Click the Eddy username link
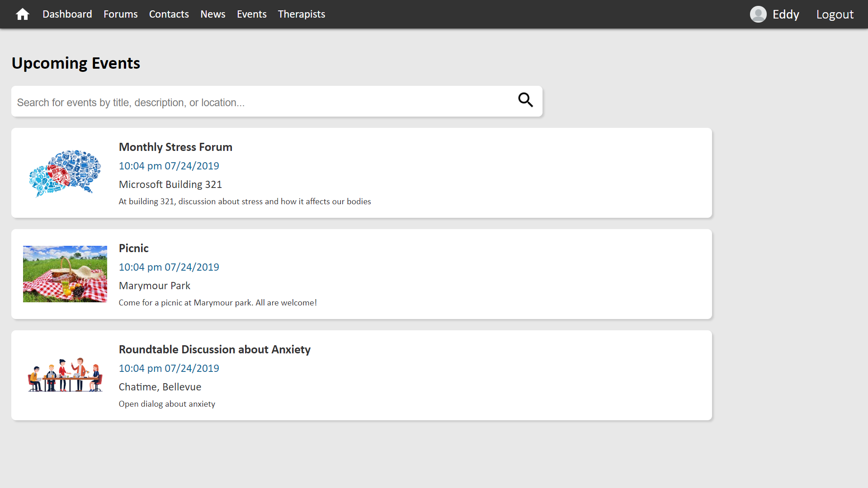868x488 pixels. click(786, 14)
